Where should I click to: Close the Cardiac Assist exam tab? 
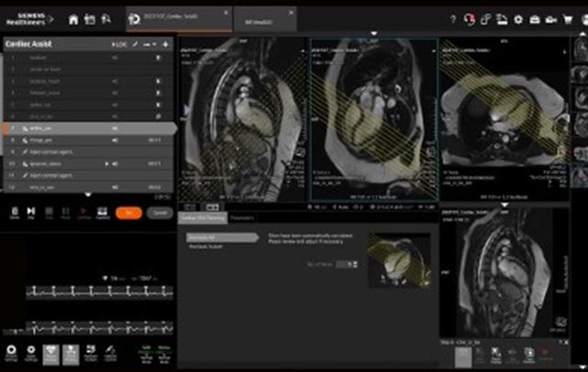click(x=226, y=12)
